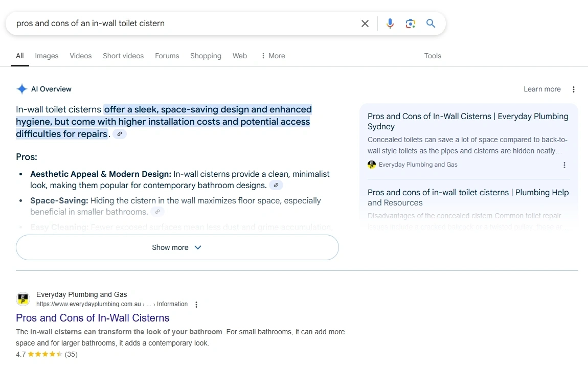Submit search with the magnifying glass icon
The height and width of the screenshot is (368, 588).
[x=431, y=24]
